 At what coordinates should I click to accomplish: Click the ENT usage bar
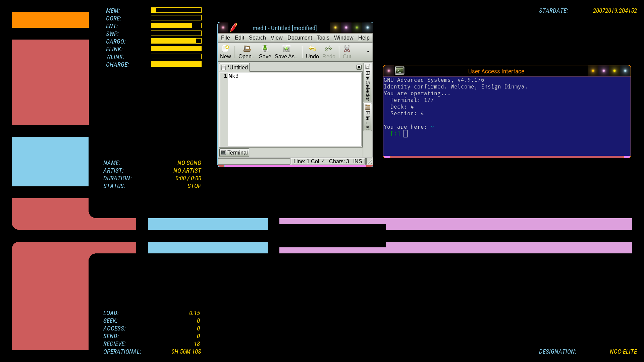click(x=176, y=25)
